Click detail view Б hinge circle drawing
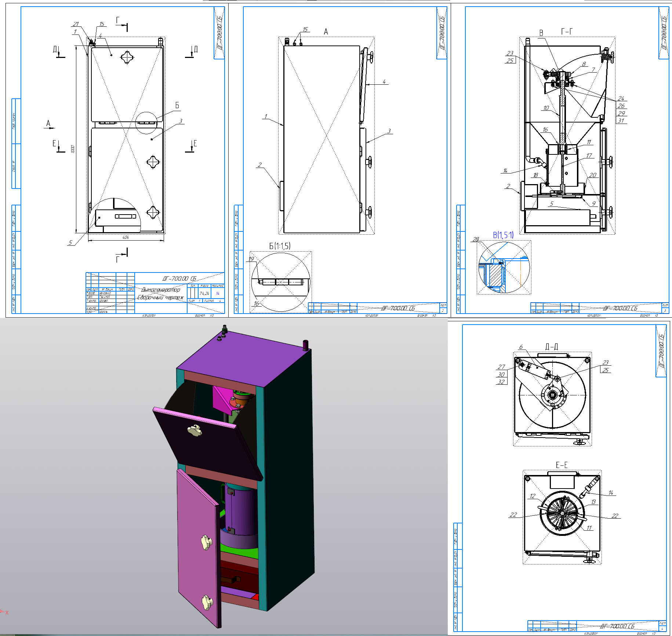Image resolution: width=672 pixels, height=636 pixels. pos(280,282)
